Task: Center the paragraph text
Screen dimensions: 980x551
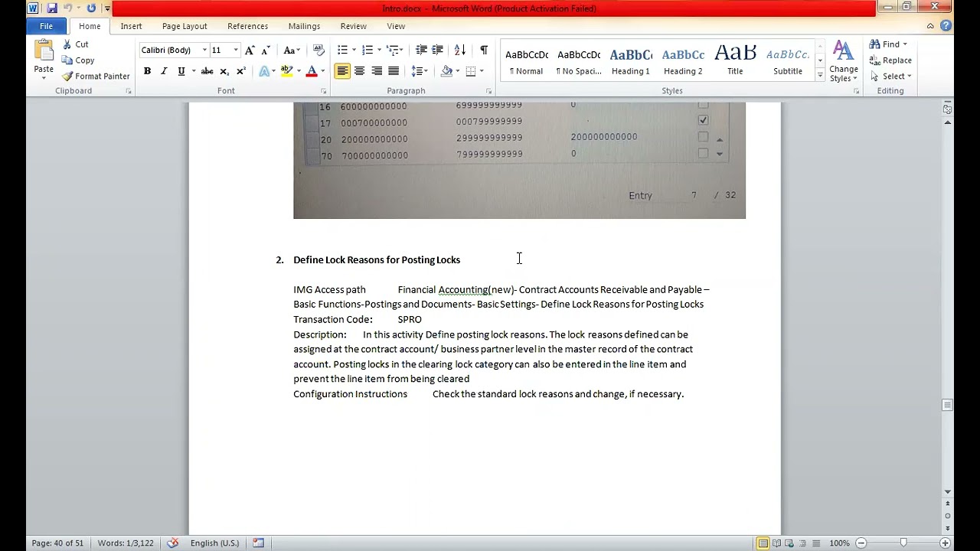Action: [x=359, y=71]
